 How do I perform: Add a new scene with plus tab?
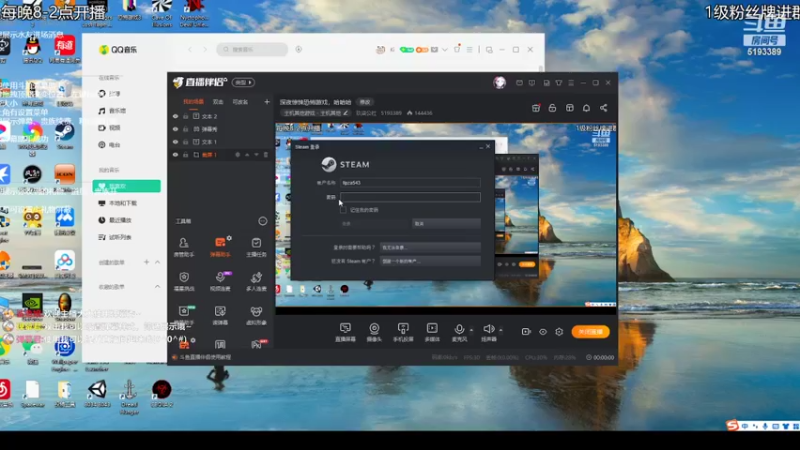[x=266, y=102]
